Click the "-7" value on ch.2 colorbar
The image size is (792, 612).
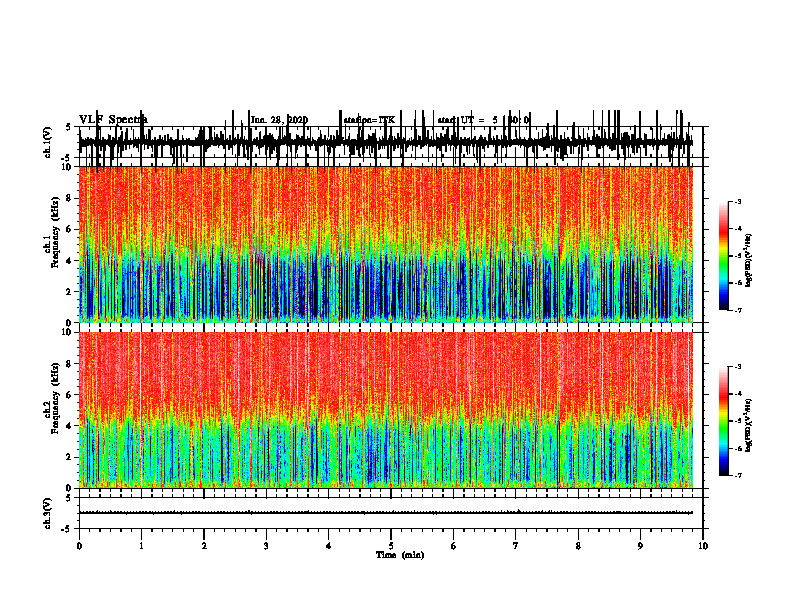738,476
